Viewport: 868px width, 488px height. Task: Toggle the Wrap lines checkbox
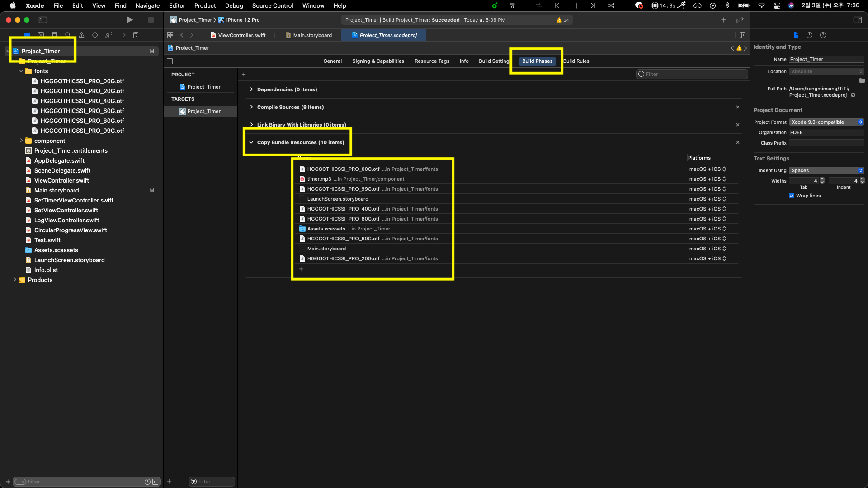tap(792, 196)
